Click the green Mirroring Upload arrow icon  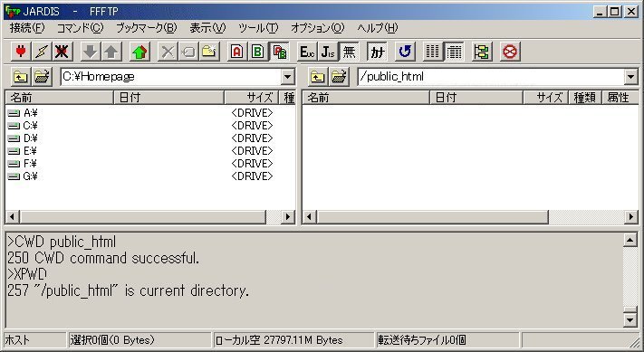(139, 52)
